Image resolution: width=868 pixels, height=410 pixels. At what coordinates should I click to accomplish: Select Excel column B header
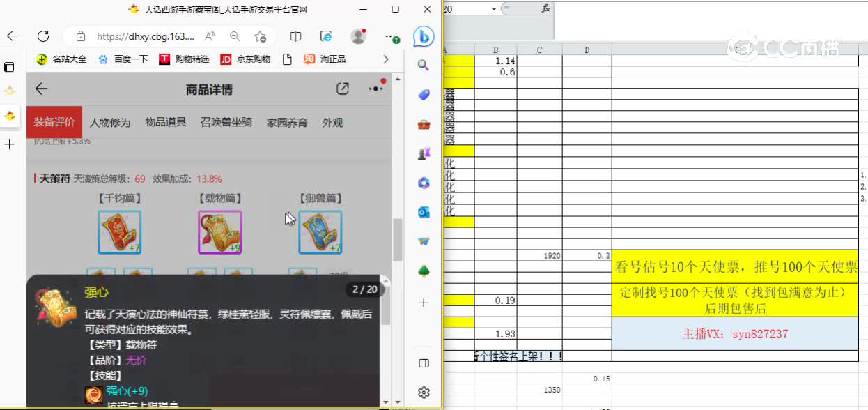tap(495, 50)
